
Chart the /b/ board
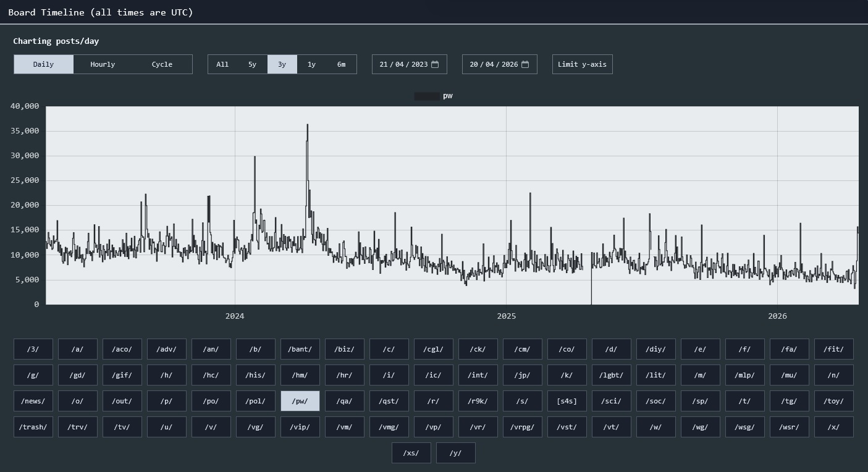[x=256, y=349]
